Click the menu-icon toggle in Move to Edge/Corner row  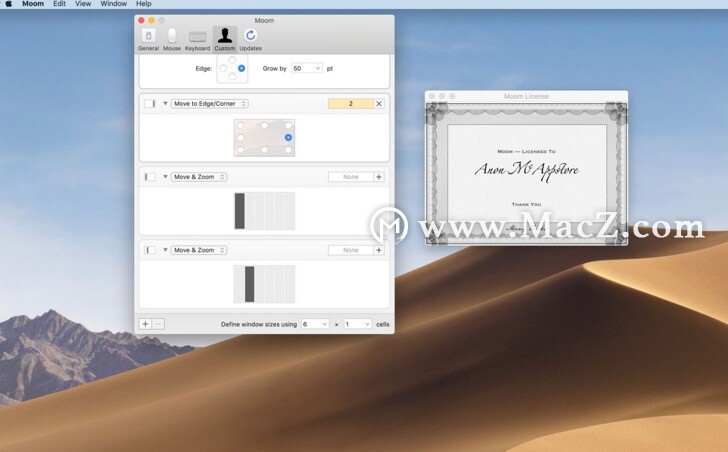click(150, 103)
